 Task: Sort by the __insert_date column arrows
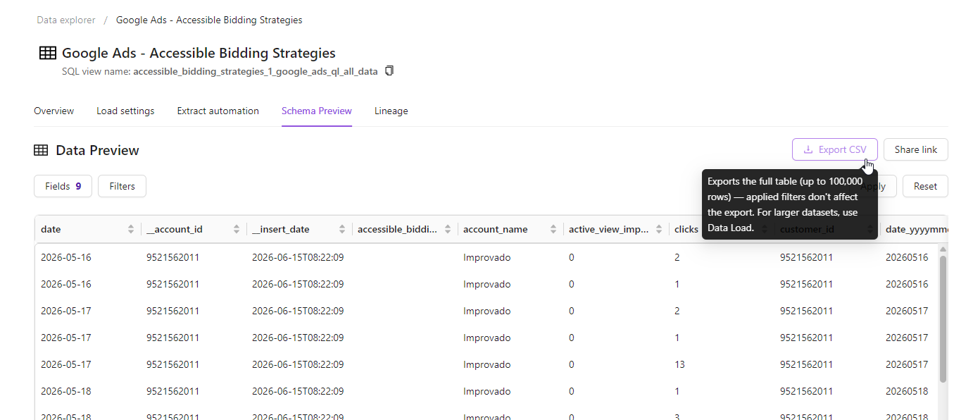coord(342,229)
